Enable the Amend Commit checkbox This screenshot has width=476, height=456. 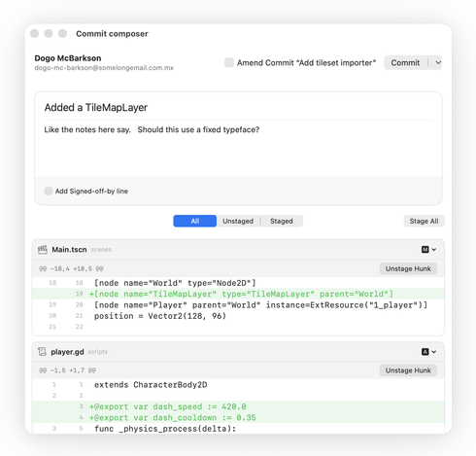point(229,62)
